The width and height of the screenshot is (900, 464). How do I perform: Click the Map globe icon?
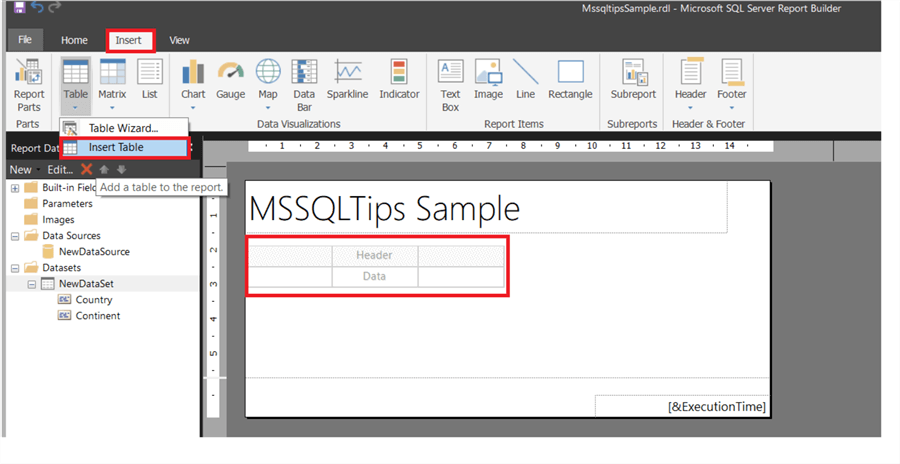(x=268, y=72)
